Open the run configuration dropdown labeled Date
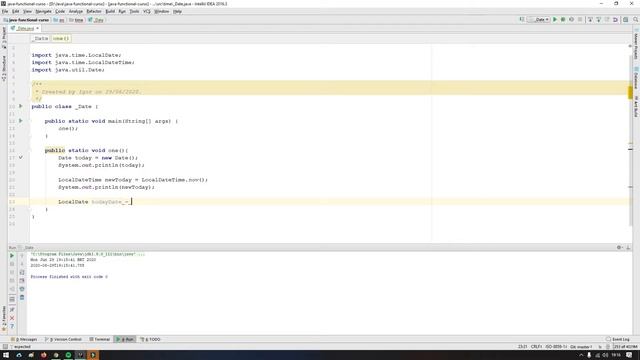 click(539, 20)
